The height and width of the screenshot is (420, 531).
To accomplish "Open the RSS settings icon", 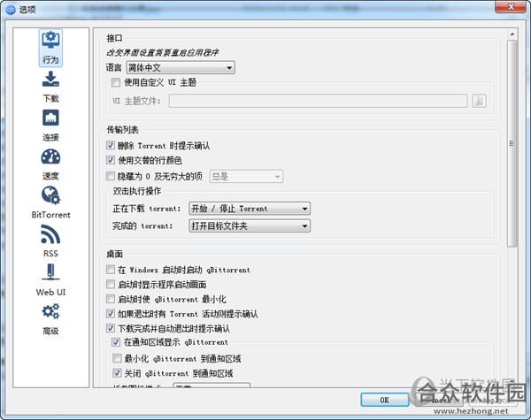I will tap(50, 234).
